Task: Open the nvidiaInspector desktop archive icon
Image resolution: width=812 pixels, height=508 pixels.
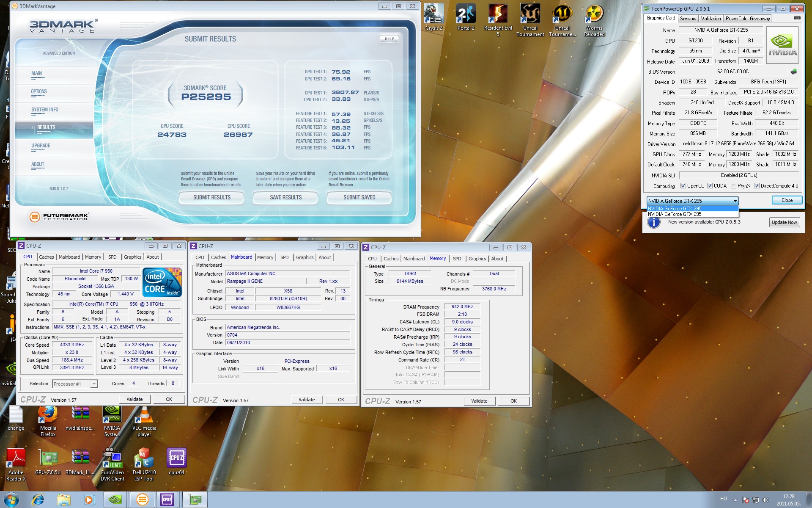Action: [x=80, y=418]
